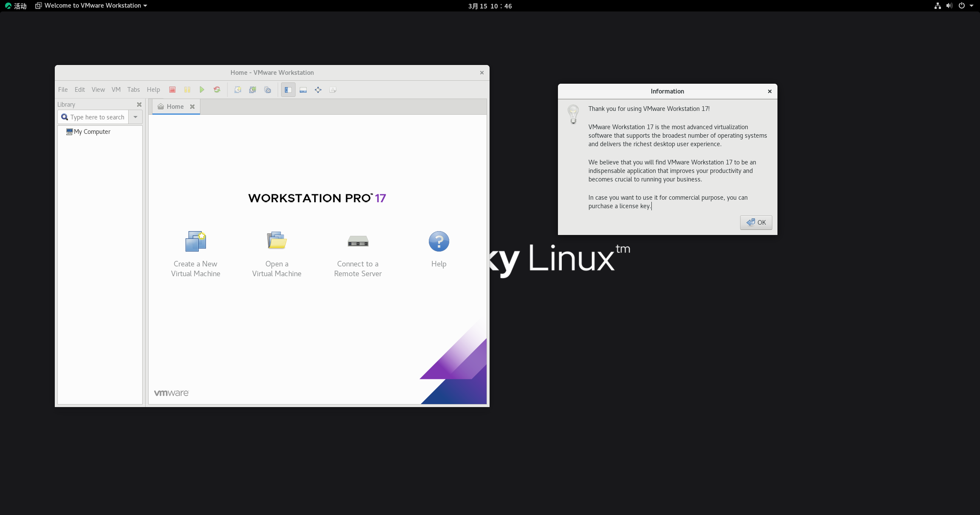
Task: Toggle the library sidebar view button
Action: pos(288,90)
